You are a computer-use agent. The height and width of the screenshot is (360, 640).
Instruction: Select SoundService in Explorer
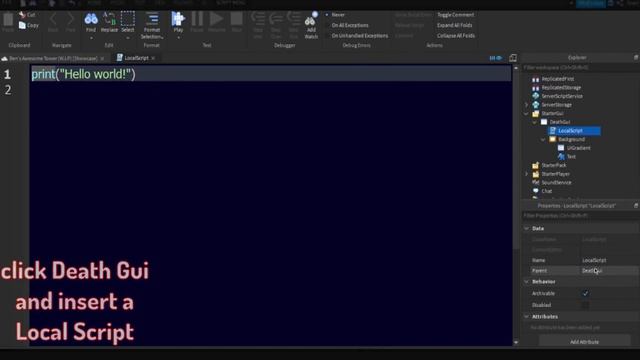[556, 182]
